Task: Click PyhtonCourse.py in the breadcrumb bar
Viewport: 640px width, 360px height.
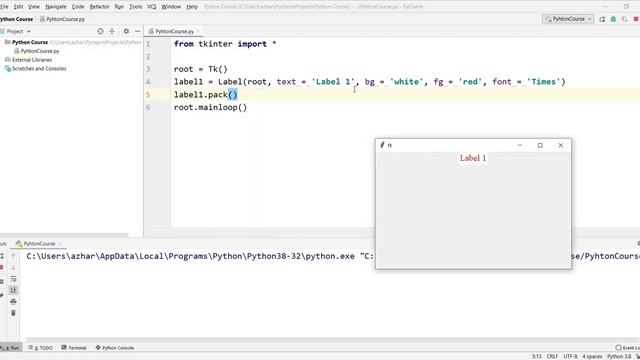Action: coord(65,19)
